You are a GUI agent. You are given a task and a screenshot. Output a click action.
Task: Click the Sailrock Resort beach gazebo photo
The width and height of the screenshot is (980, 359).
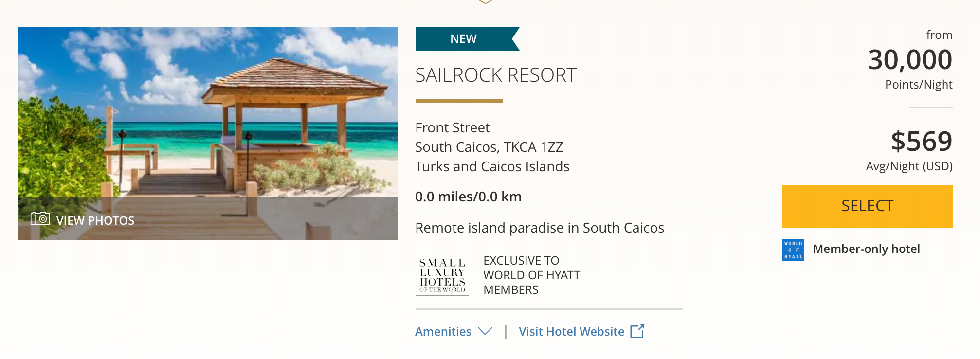click(208, 117)
